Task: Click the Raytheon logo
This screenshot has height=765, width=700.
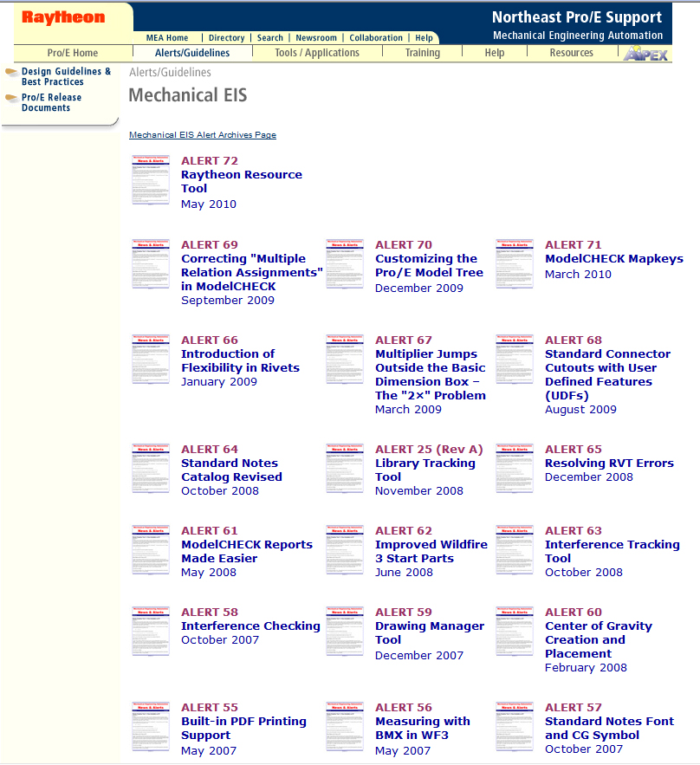Action: [x=63, y=17]
